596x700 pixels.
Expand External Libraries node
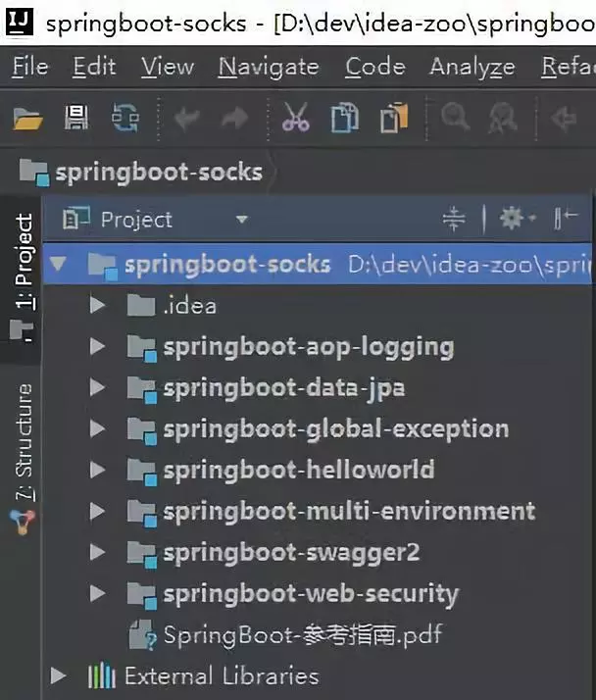tap(58, 675)
